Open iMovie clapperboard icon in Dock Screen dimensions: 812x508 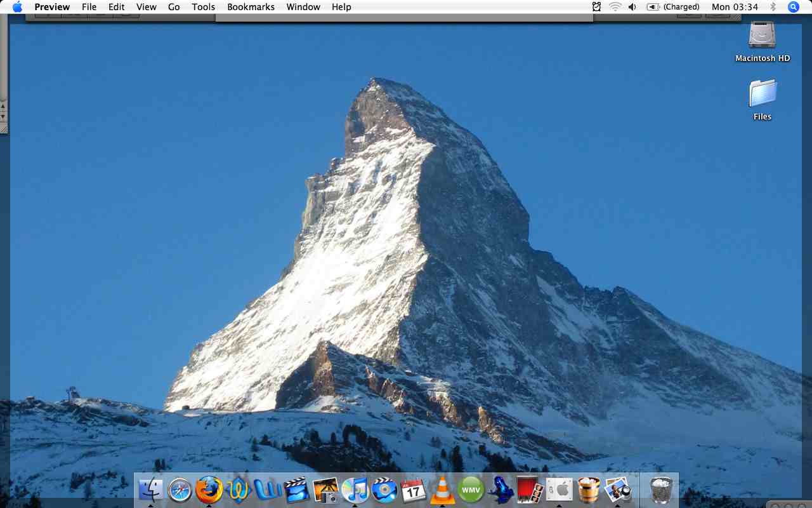coord(296,490)
